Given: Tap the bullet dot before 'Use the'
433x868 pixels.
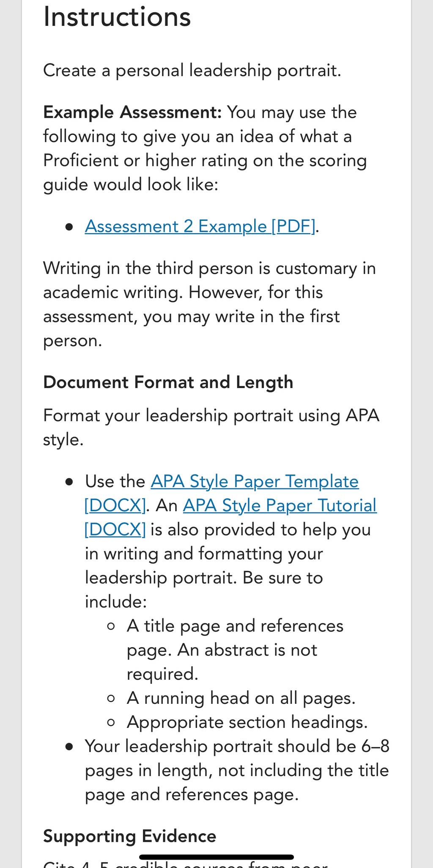Looking at the screenshot, I should tap(70, 482).
